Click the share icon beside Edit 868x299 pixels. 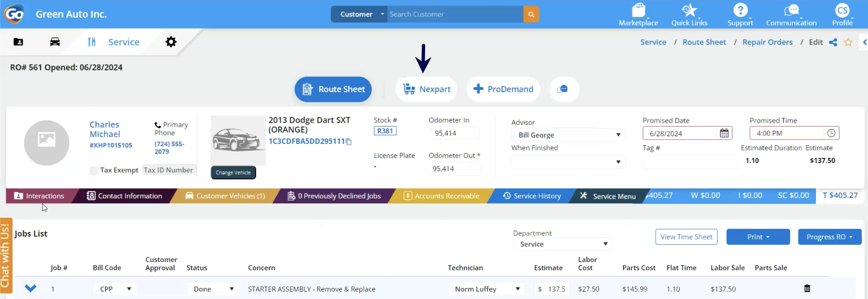pyautogui.click(x=833, y=42)
